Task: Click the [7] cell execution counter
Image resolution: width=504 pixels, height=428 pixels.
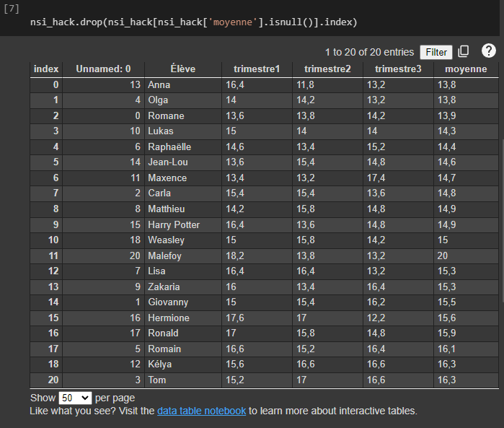Action: click(x=12, y=9)
